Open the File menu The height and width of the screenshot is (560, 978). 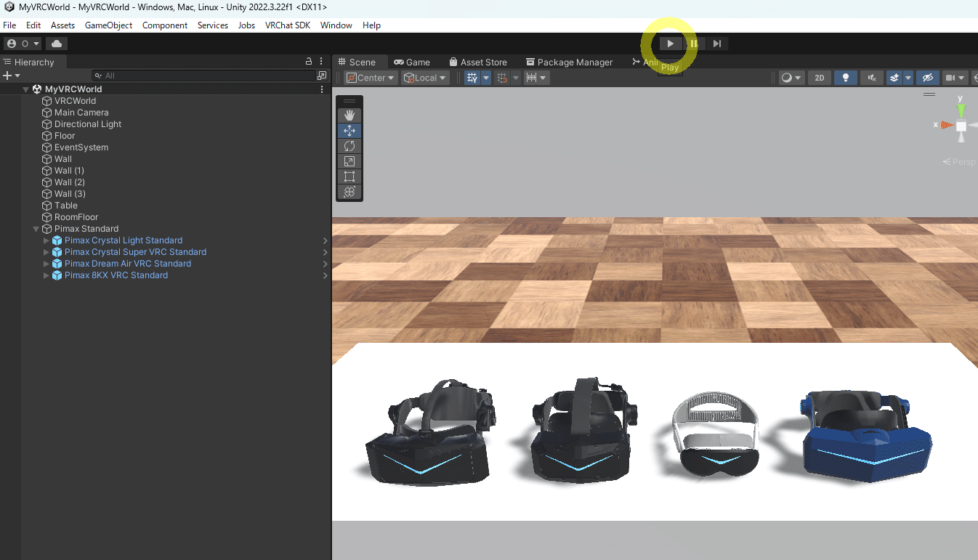point(9,25)
